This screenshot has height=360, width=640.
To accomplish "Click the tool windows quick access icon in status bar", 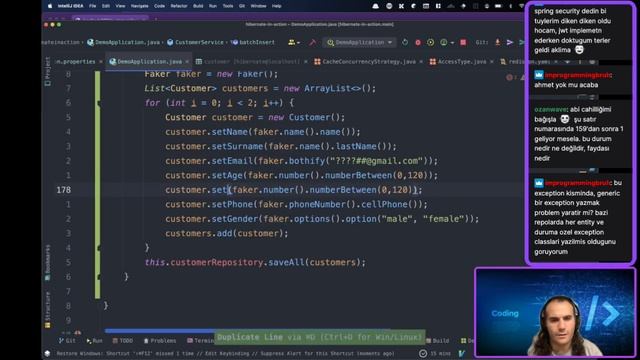I will 47,353.
